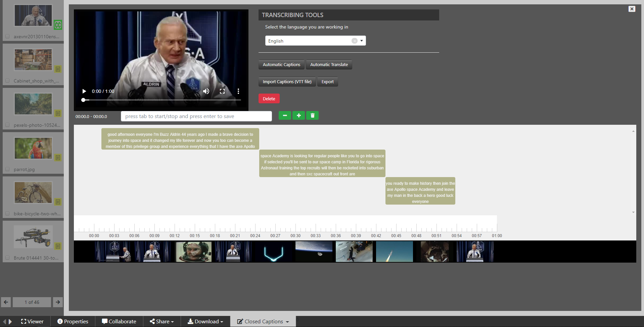
Task: Select the checkbox for bike-bicycle-two-wh file
Action: (x=7, y=213)
